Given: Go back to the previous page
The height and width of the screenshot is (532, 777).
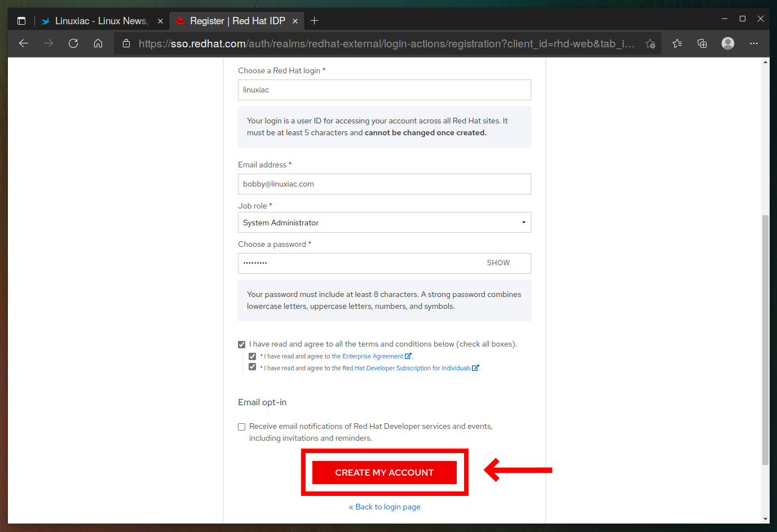Looking at the screenshot, I should (x=24, y=43).
